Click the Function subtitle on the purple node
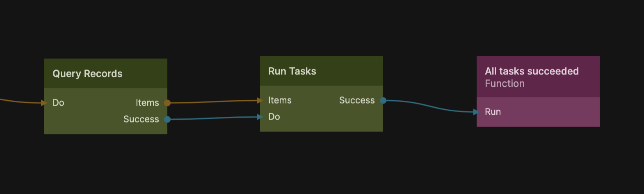The image size is (644, 194). pos(505,83)
